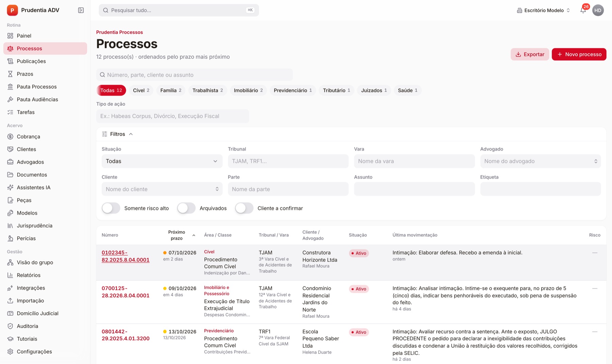Open process 0700125-28.2026.8.04.0001
612x364 pixels.
pos(125,292)
